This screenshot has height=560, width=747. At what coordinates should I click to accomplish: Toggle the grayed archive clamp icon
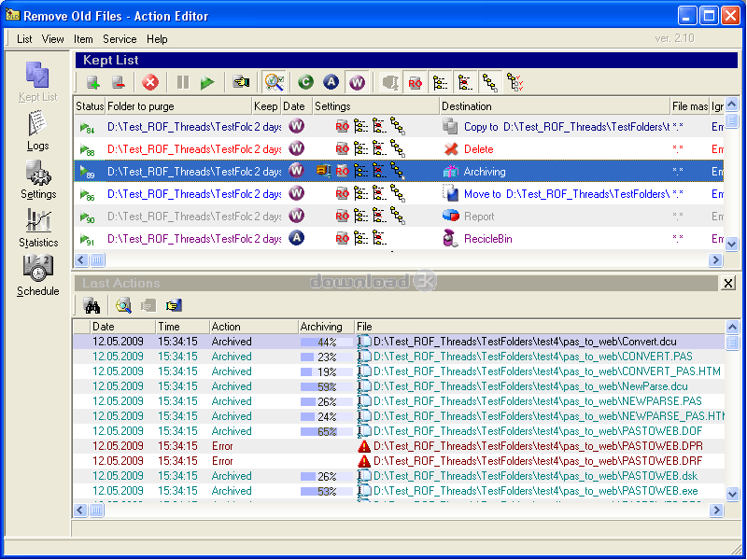pos(390,82)
